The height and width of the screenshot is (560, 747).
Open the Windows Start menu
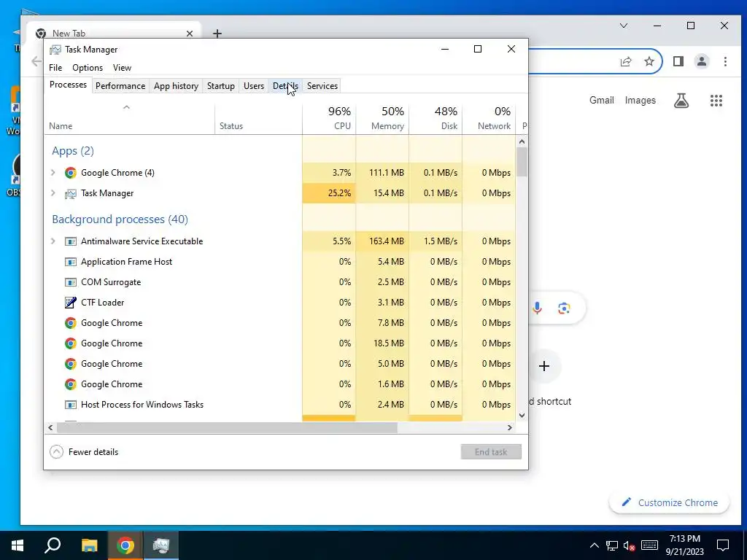18,545
